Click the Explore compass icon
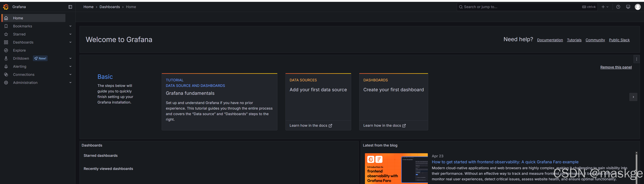 (6, 50)
